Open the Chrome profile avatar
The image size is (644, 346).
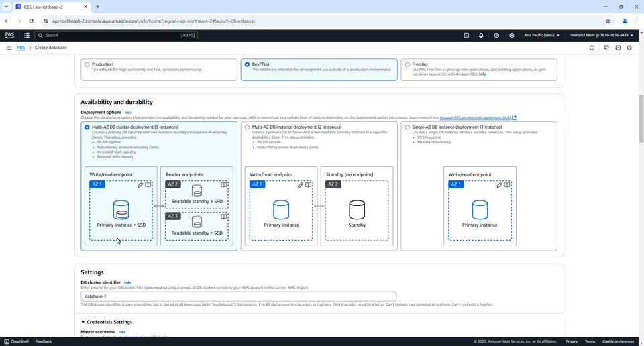pyautogui.click(x=625, y=21)
